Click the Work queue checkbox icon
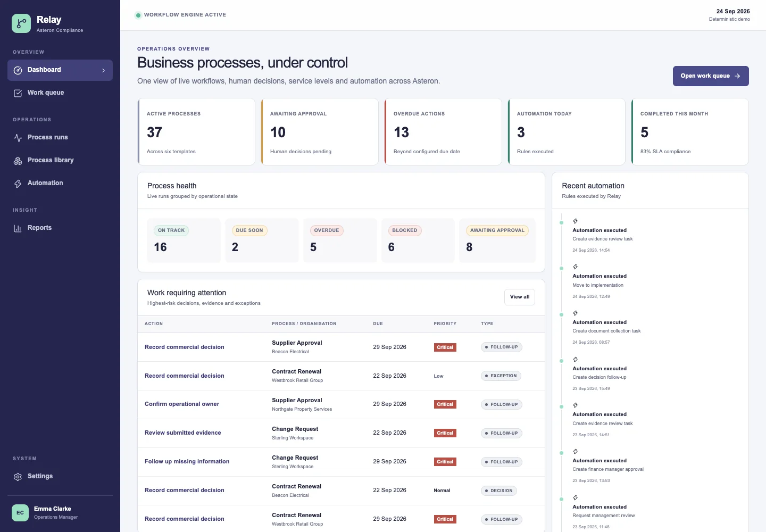 18,93
